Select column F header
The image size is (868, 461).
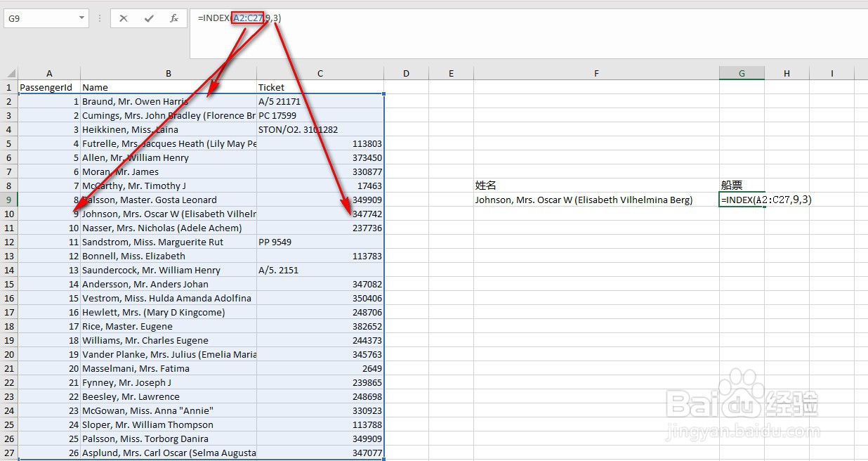596,73
